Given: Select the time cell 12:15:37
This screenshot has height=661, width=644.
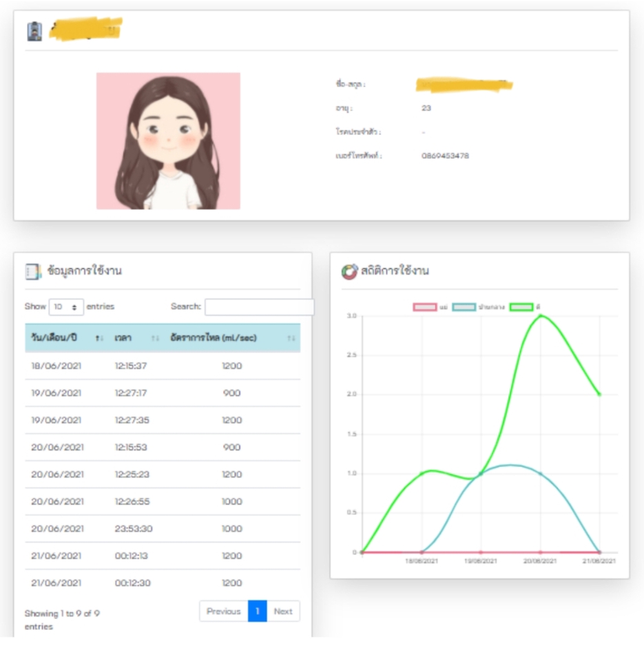Looking at the screenshot, I should tap(131, 366).
